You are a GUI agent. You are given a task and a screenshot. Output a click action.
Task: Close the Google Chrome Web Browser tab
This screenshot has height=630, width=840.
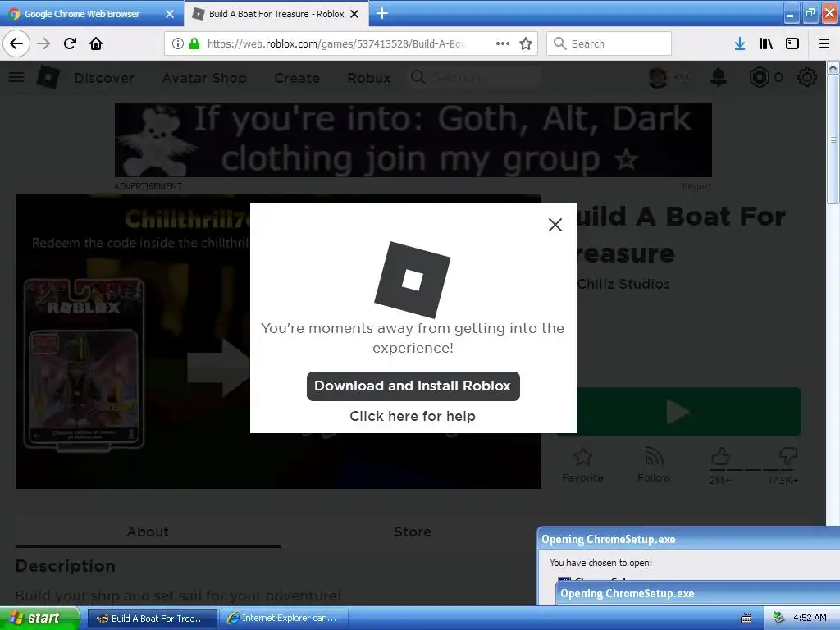pos(170,14)
